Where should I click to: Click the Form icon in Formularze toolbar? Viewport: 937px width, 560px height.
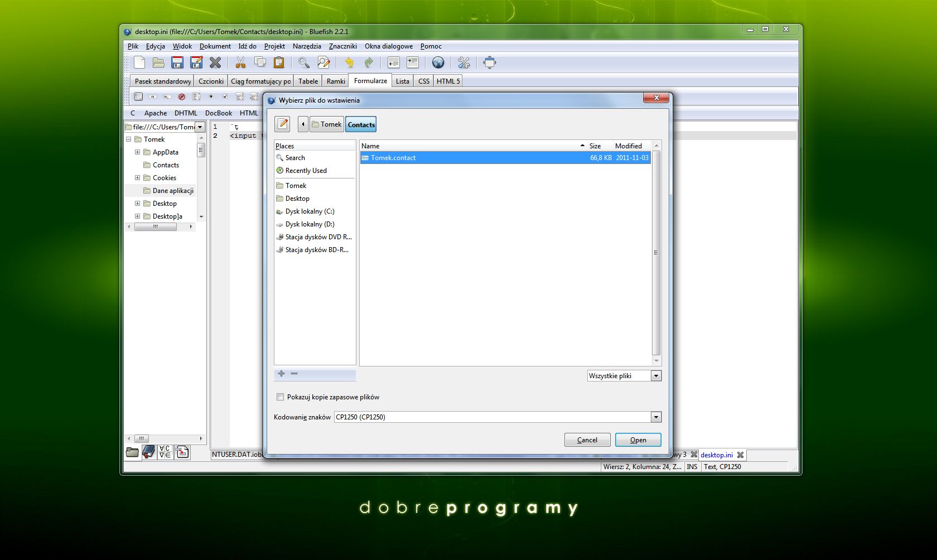point(138,96)
